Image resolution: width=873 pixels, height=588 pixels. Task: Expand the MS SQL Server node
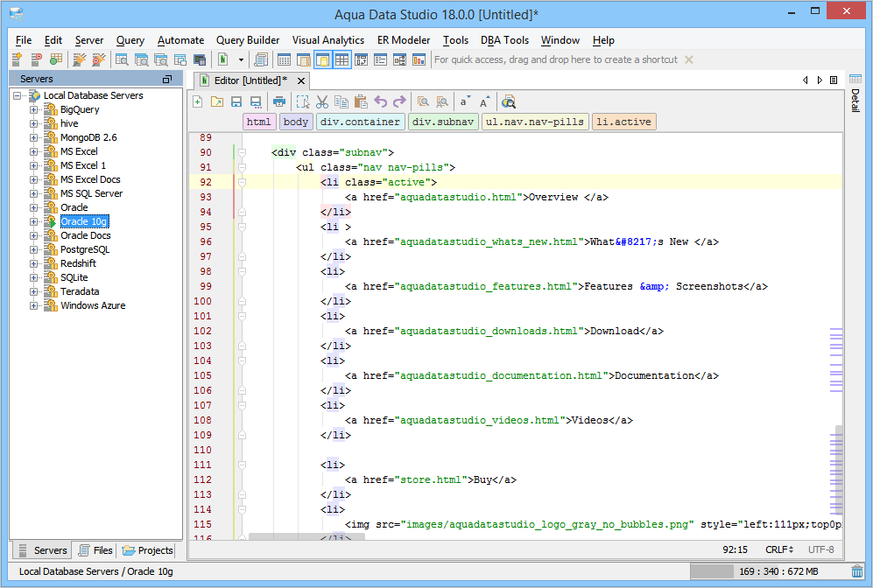click(x=34, y=193)
